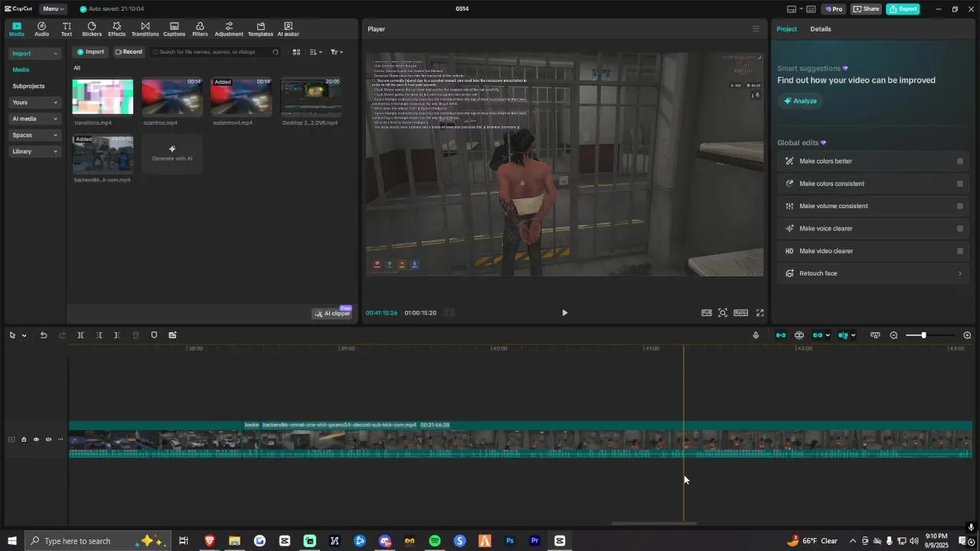This screenshot has width=980, height=551.
Task: Open the Stickers tab
Action: point(92,29)
